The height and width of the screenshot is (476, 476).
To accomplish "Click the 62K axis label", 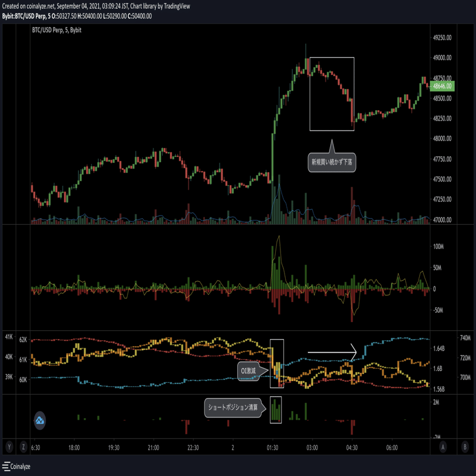I will (x=23, y=340).
